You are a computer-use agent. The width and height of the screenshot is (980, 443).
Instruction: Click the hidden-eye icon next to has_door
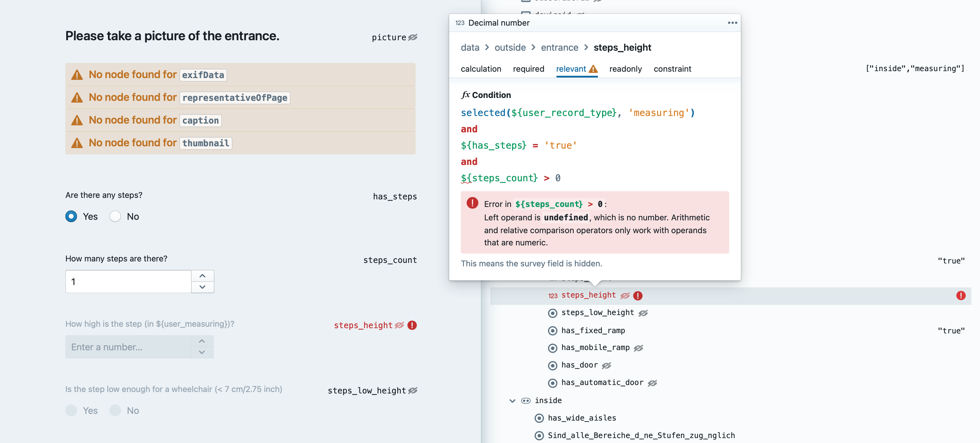[606, 365]
